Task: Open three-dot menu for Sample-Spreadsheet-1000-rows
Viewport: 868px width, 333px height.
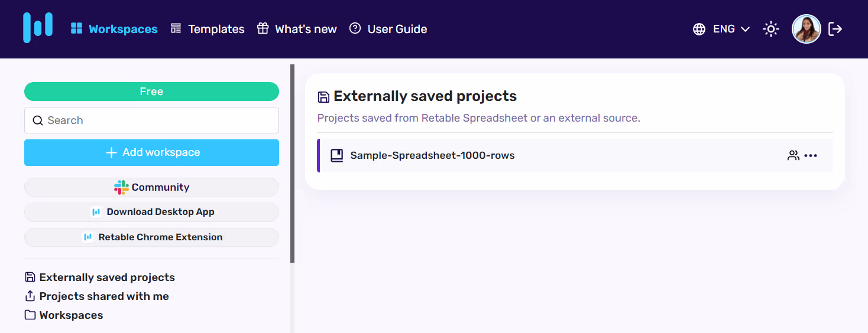Action: tap(811, 156)
